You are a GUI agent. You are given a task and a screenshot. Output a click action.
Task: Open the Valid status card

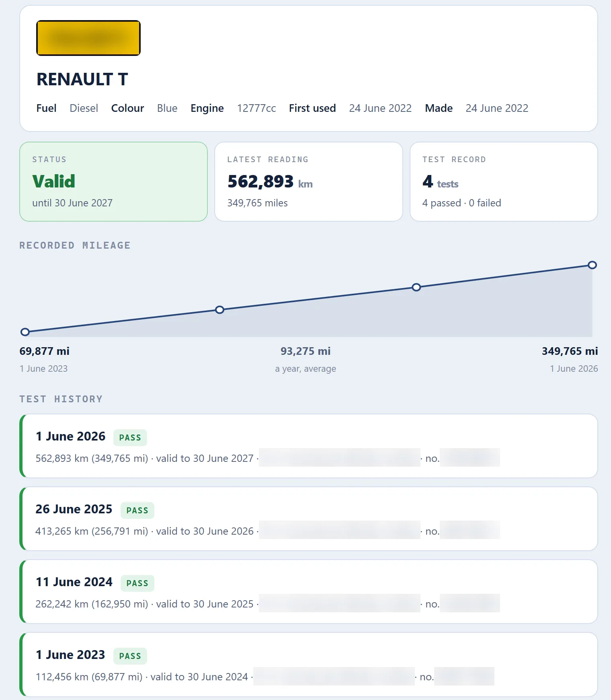pyautogui.click(x=113, y=181)
